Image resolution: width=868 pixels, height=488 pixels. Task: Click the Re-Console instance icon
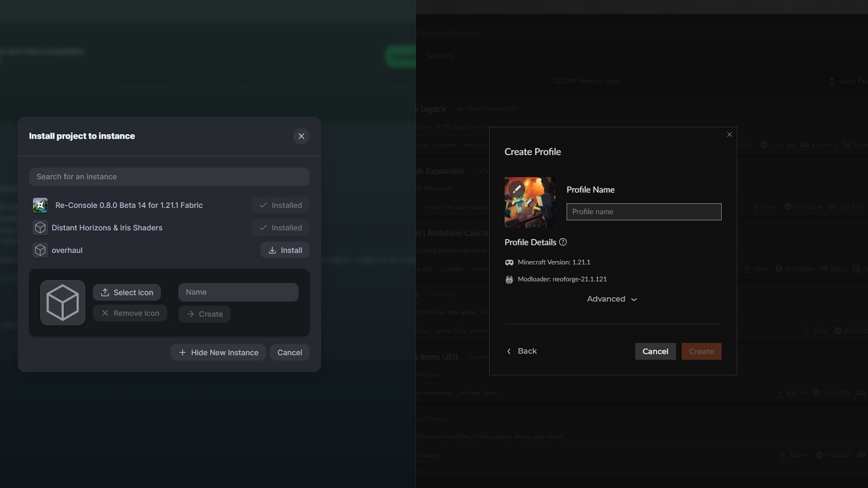coord(39,204)
